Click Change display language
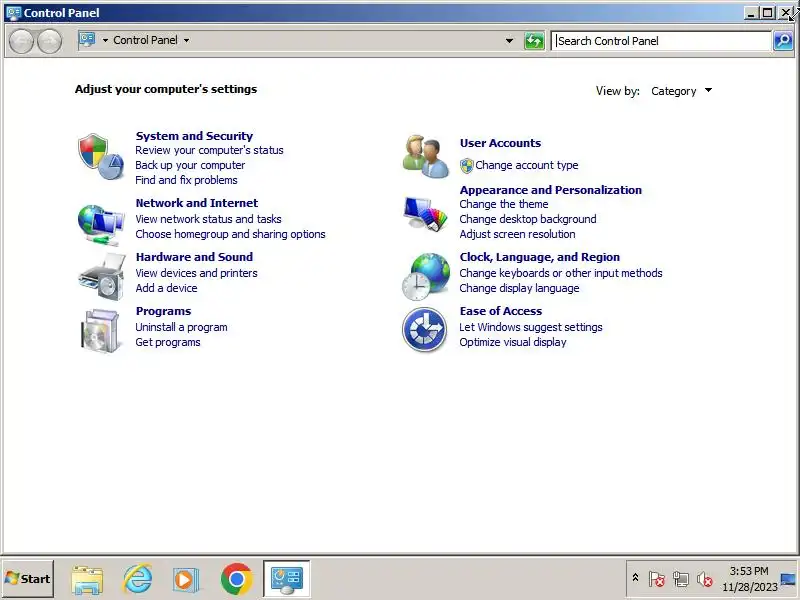The image size is (800, 600). 519,288
